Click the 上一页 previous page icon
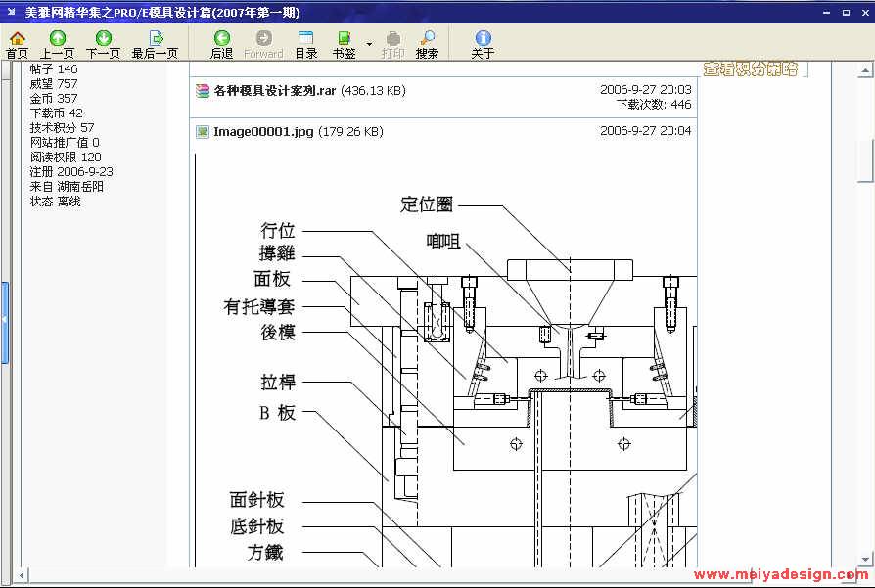875x588 pixels. (57, 44)
